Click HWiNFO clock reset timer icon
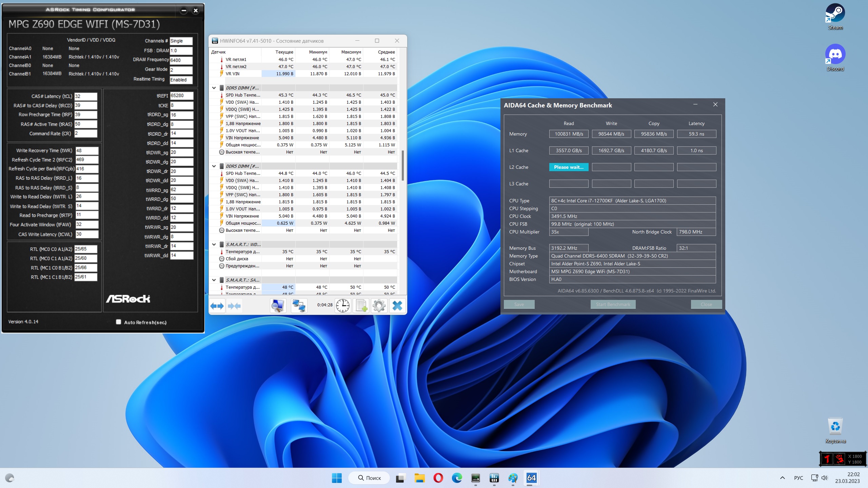This screenshot has height=488, width=868. tap(343, 306)
